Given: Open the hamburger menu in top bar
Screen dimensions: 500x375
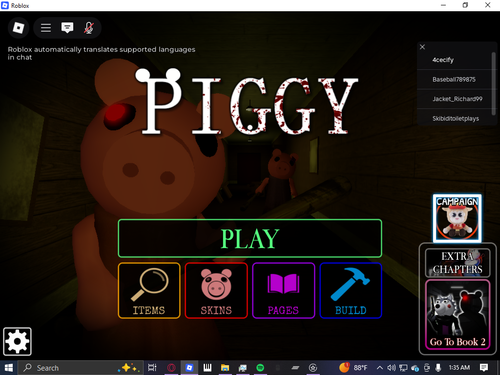Looking at the screenshot, I should pos(46,28).
